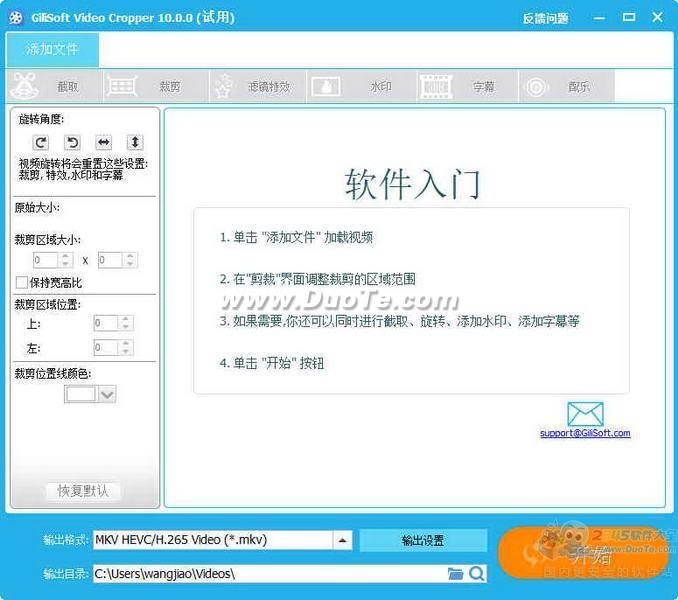678x600 pixels.
Task: Click the output format combo box
Action: [223, 540]
